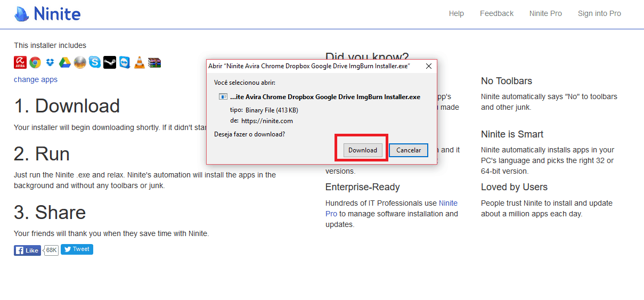Click the TeamViewer icon

[x=125, y=62]
